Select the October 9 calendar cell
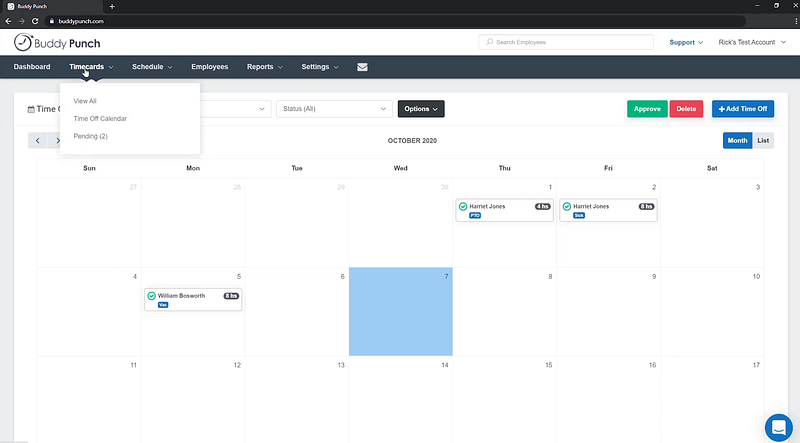This screenshot has width=800, height=443. tap(608, 311)
